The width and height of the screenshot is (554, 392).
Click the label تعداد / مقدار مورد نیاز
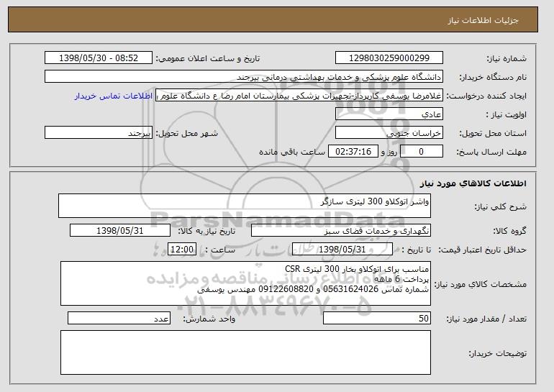(x=486, y=319)
